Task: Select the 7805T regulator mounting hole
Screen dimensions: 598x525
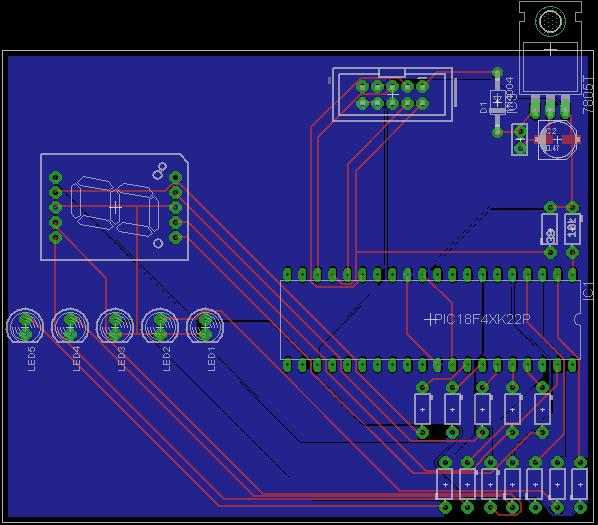Action: point(550,21)
